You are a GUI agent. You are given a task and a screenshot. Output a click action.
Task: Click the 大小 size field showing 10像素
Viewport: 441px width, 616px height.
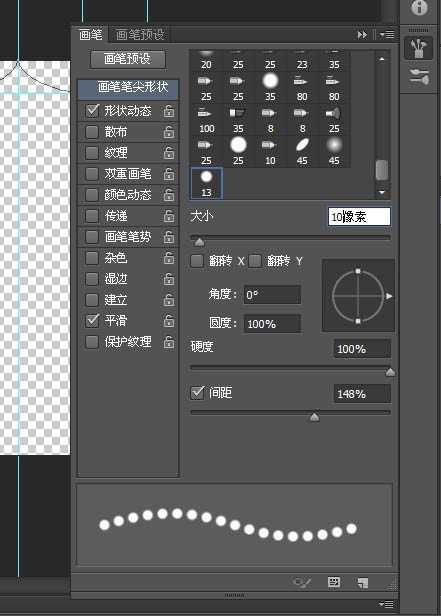pyautogui.click(x=359, y=216)
